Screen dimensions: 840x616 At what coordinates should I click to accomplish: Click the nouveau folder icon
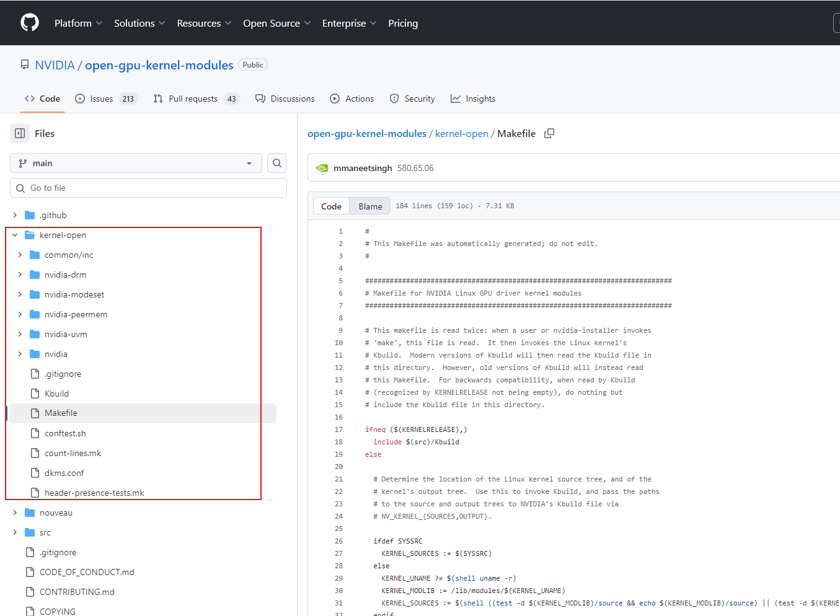[30, 513]
